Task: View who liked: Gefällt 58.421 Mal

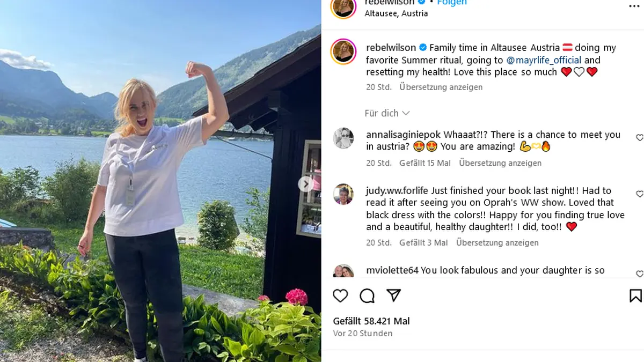Action: (x=371, y=321)
